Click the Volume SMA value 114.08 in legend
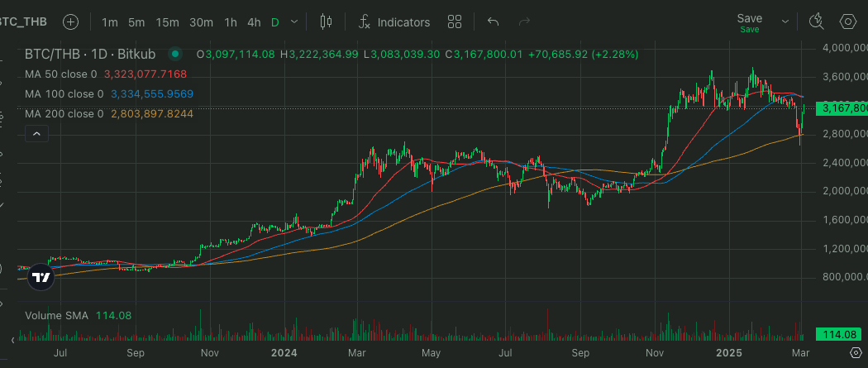This screenshot has width=868, height=368. tap(113, 315)
